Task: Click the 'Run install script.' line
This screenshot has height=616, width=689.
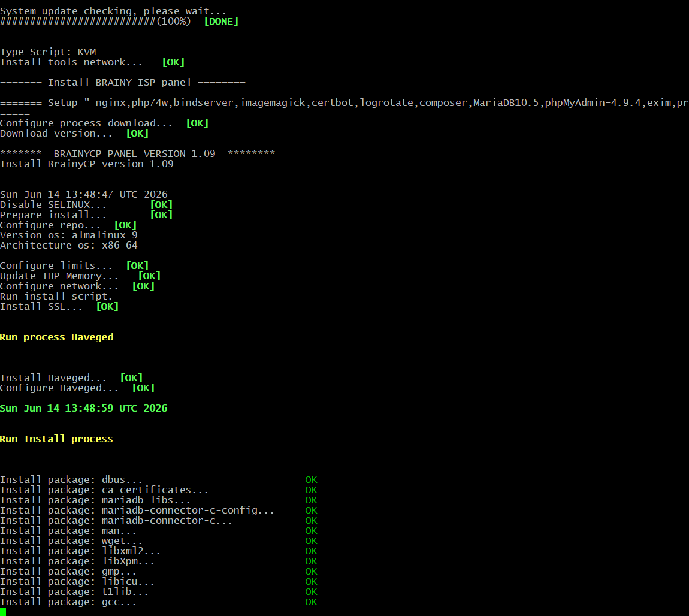Action: [x=56, y=297]
